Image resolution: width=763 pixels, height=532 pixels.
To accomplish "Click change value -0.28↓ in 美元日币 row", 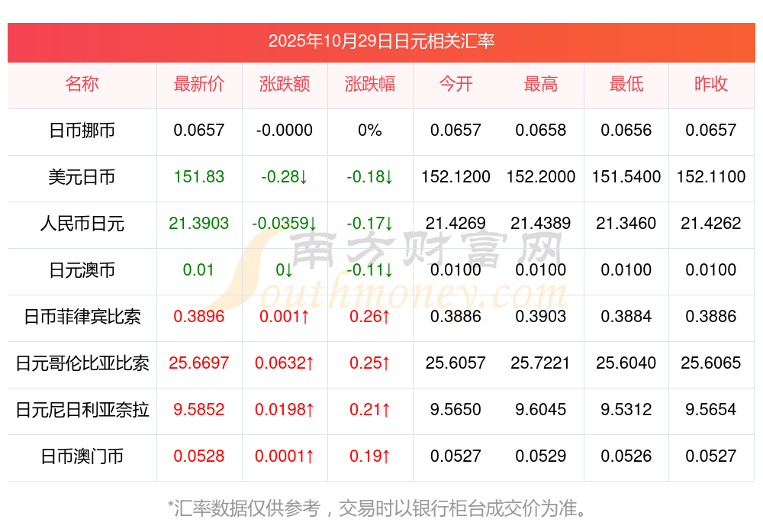I will (285, 176).
